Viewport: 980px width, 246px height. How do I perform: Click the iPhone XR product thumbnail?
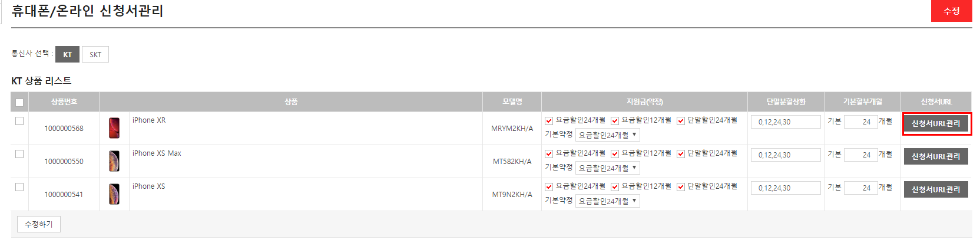point(114,128)
